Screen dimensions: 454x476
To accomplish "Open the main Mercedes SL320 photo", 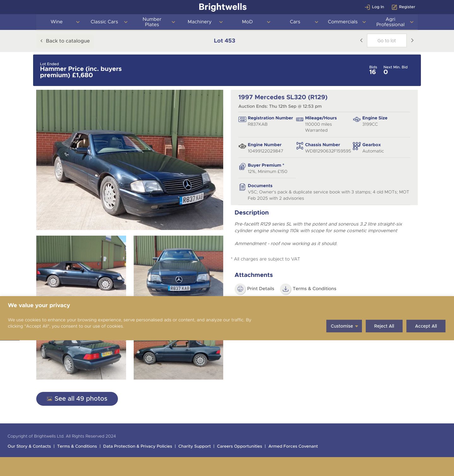I will coord(130,160).
